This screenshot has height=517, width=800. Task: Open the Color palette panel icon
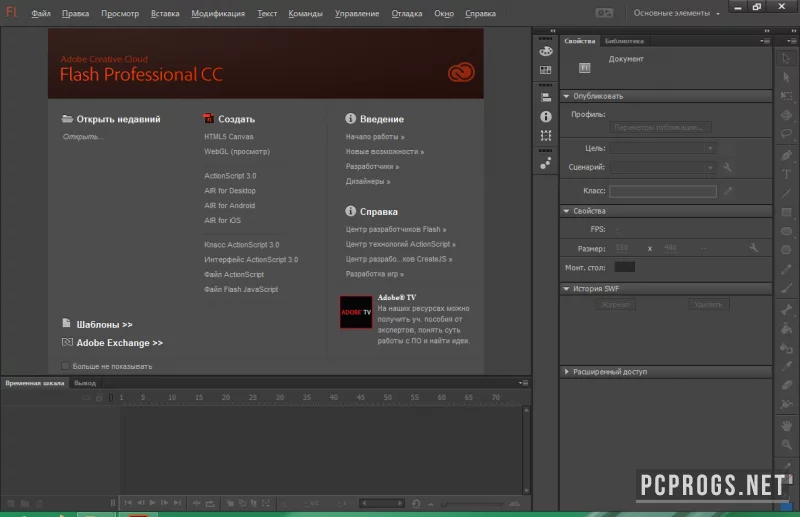546,51
